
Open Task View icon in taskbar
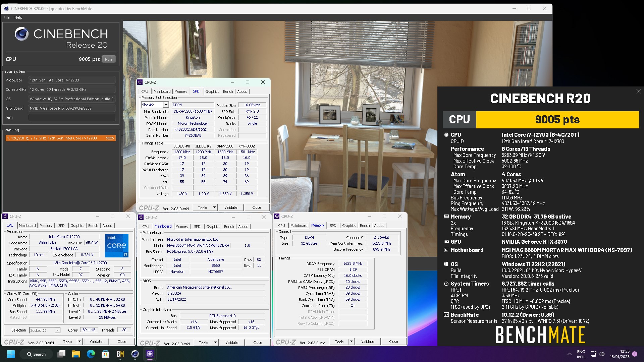click(61, 354)
